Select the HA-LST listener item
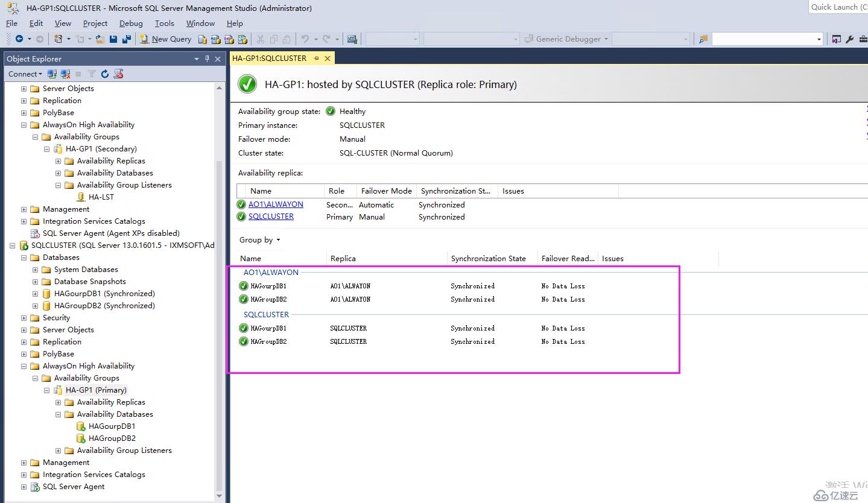868x503 pixels. pos(101,197)
